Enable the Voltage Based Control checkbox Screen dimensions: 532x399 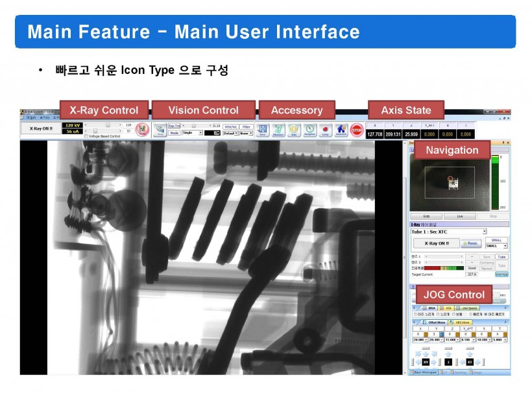coord(86,136)
